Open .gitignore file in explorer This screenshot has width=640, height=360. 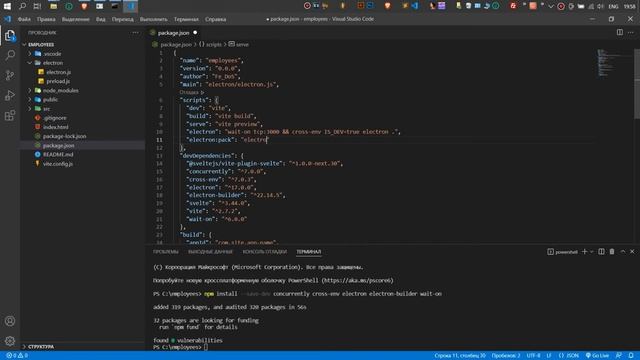click(55, 118)
